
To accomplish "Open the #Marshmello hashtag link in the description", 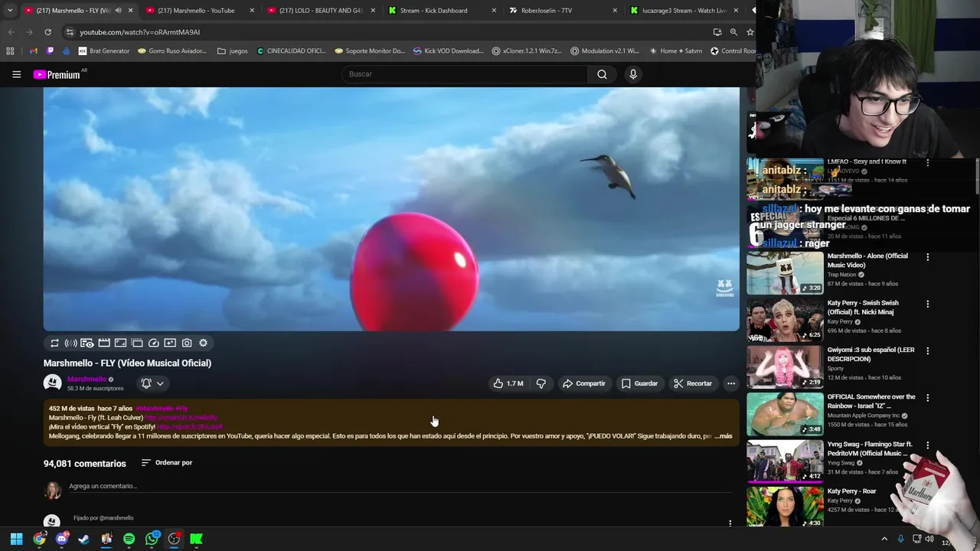I will pos(154,409).
